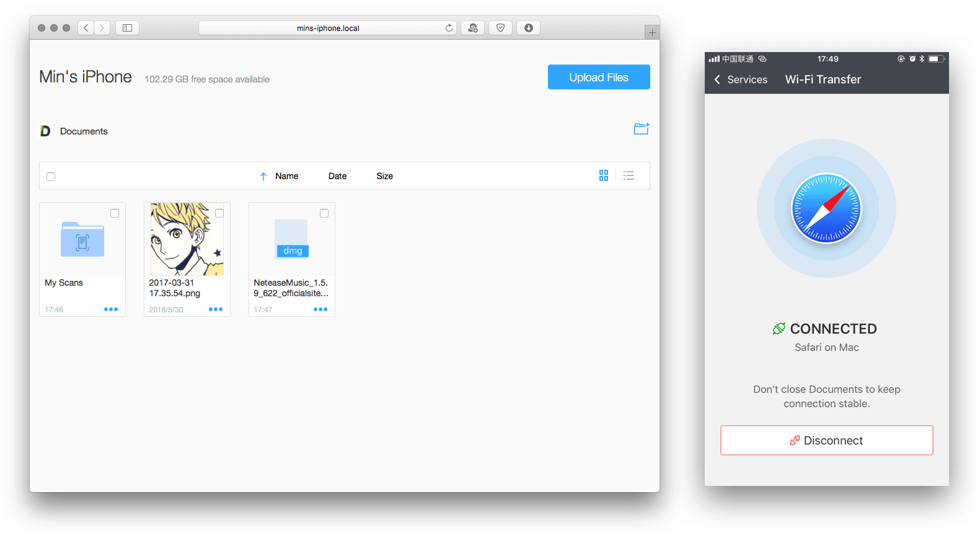Viewport: 980px width, 538px height.
Task: Click the Upload Files button
Action: [598, 77]
